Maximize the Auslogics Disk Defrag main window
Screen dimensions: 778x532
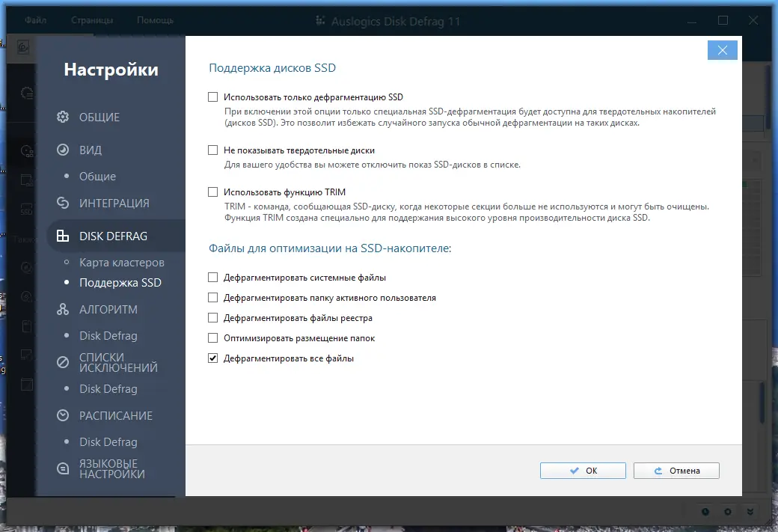coord(723,20)
